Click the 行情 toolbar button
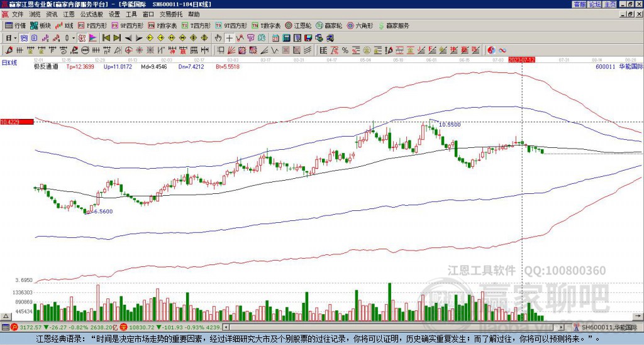Screen dimensions: 644x345 click(x=15, y=25)
